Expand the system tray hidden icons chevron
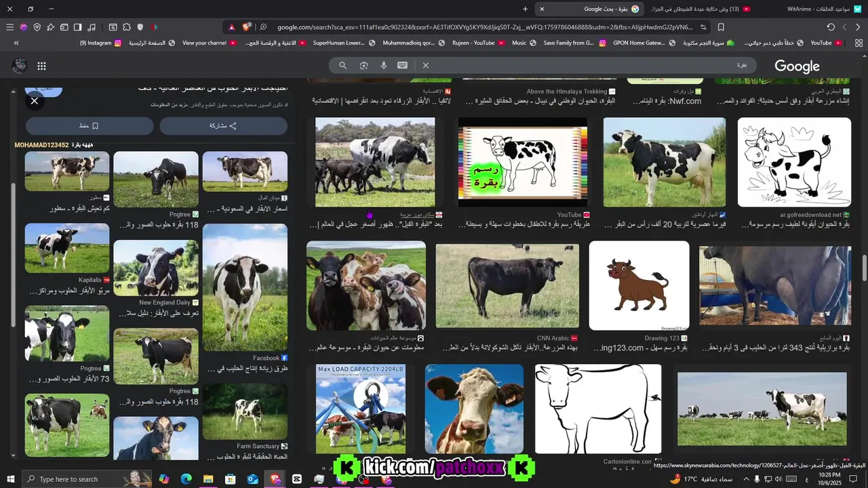Screen dimensions: 868x488 point(746,479)
